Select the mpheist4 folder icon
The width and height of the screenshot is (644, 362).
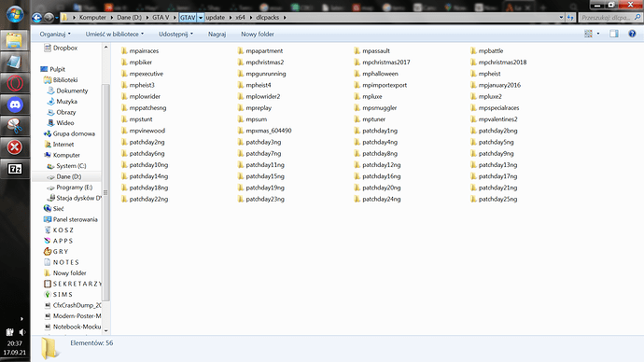[241, 85]
